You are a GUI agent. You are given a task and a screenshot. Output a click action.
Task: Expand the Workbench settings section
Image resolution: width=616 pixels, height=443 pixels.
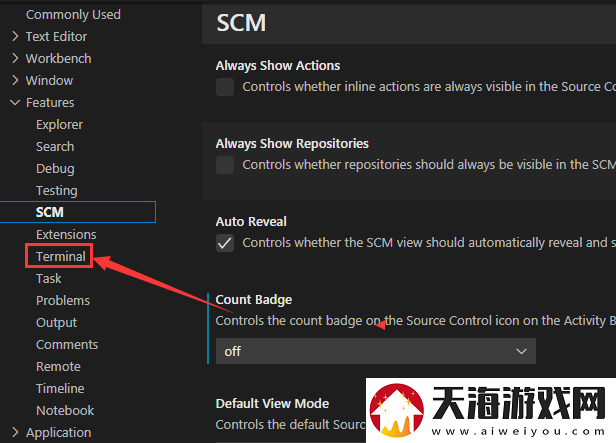pyautogui.click(x=15, y=59)
